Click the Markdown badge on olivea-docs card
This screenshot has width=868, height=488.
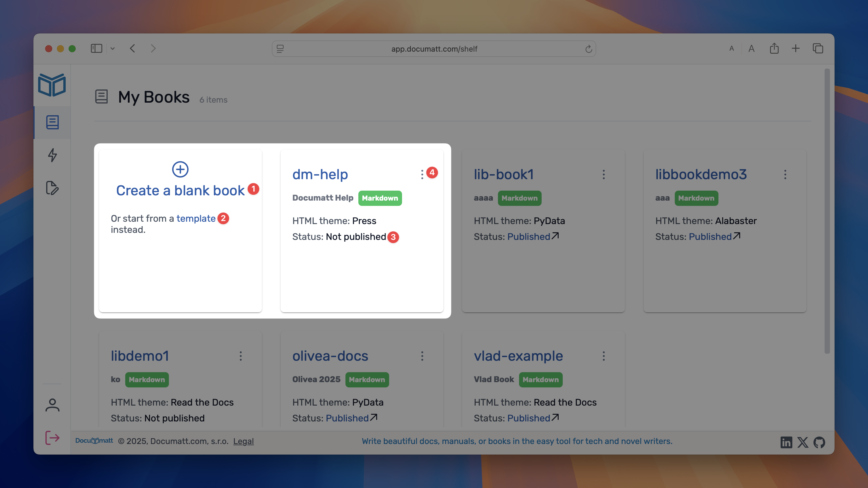click(367, 380)
